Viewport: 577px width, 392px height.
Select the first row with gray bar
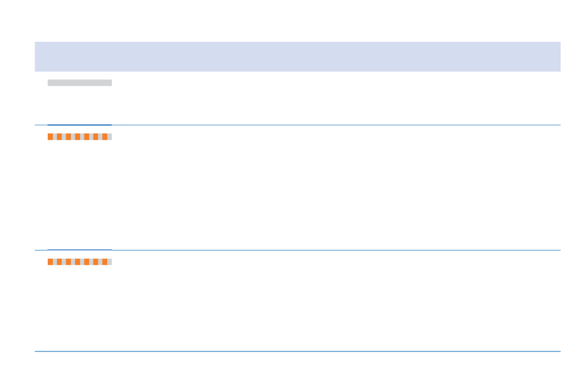pos(298,98)
